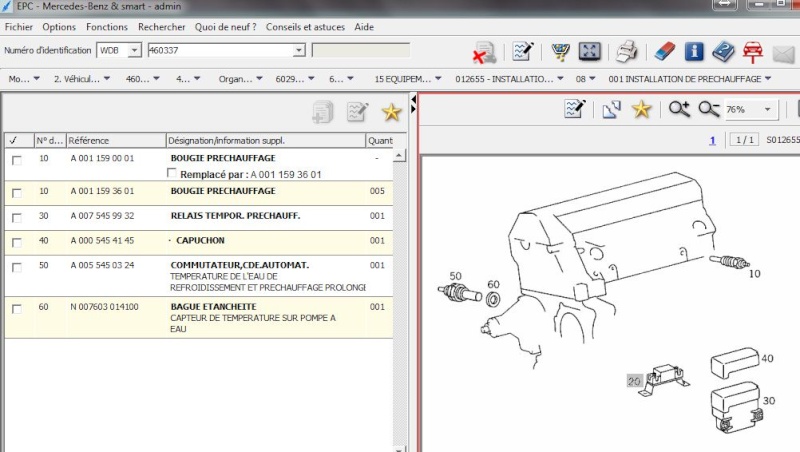The width and height of the screenshot is (800, 452).
Task: Check the box for RELAIS TEMPOR. PRECHAUFF.
Action: pos(17,218)
